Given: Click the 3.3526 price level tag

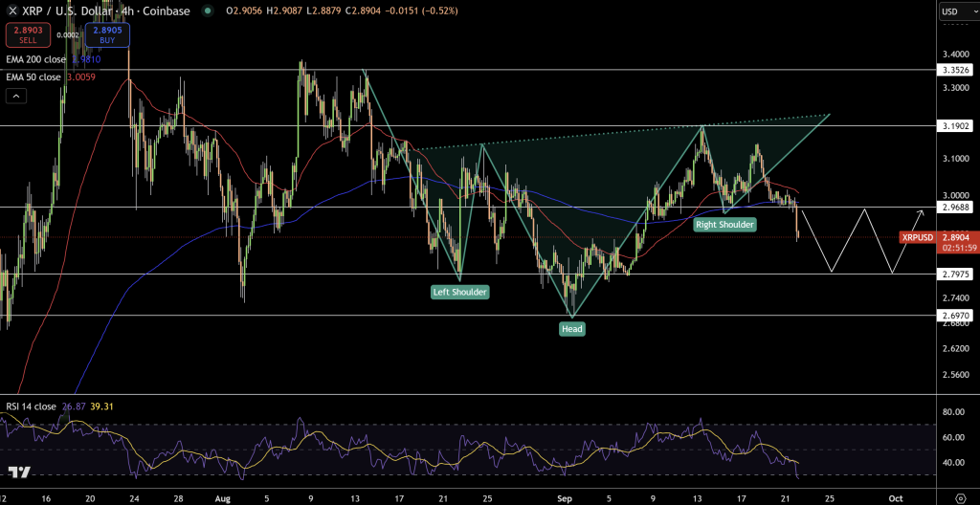Looking at the screenshot, I should (956, 70).
